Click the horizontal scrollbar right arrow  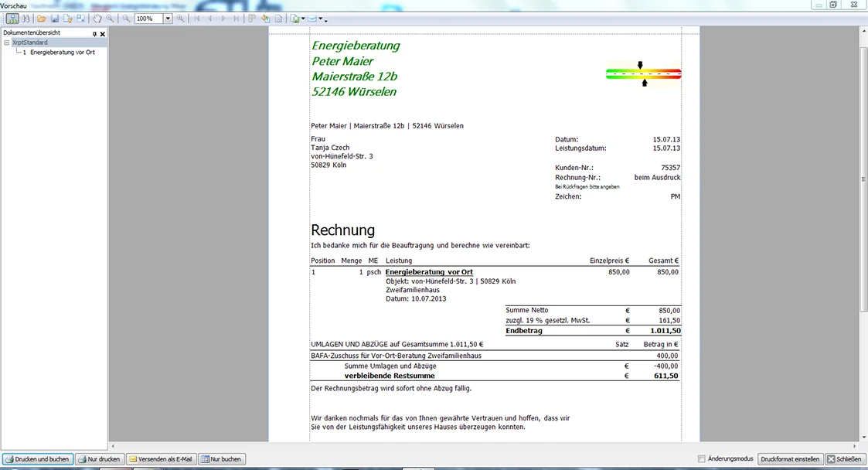855,446
